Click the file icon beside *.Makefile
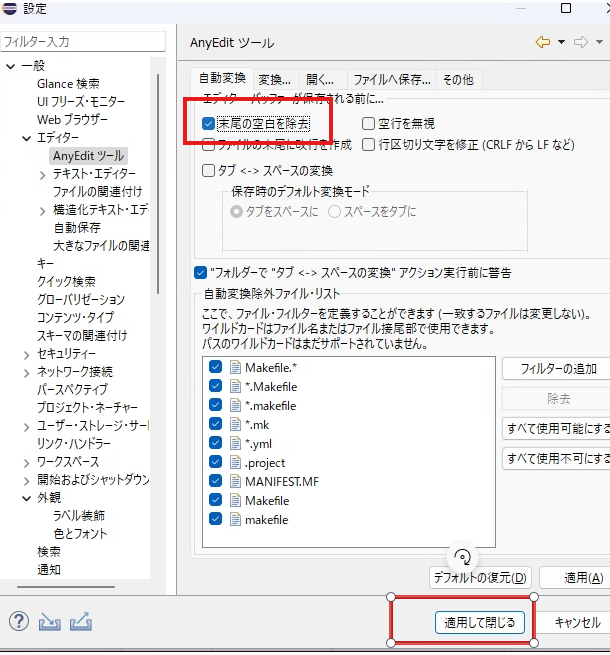 pos(235,386)
